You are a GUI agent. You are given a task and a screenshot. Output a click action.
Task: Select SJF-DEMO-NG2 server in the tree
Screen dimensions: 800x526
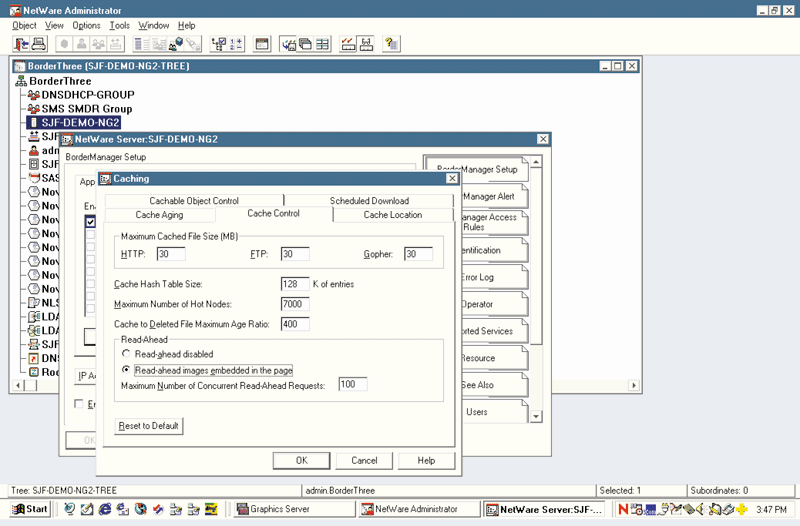point(73,122)
